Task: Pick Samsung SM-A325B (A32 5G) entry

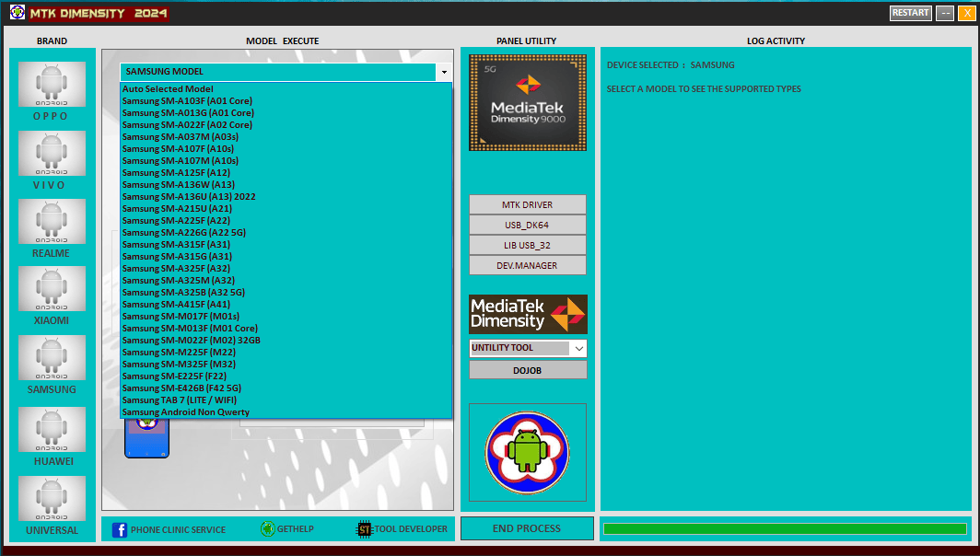Action: pyautogui.click(x=286, y=293)
